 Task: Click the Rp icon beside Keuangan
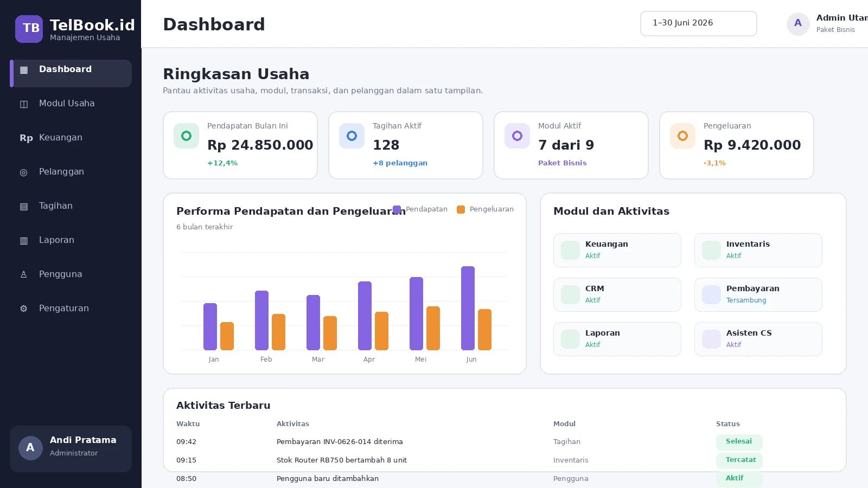coord(26,138)
